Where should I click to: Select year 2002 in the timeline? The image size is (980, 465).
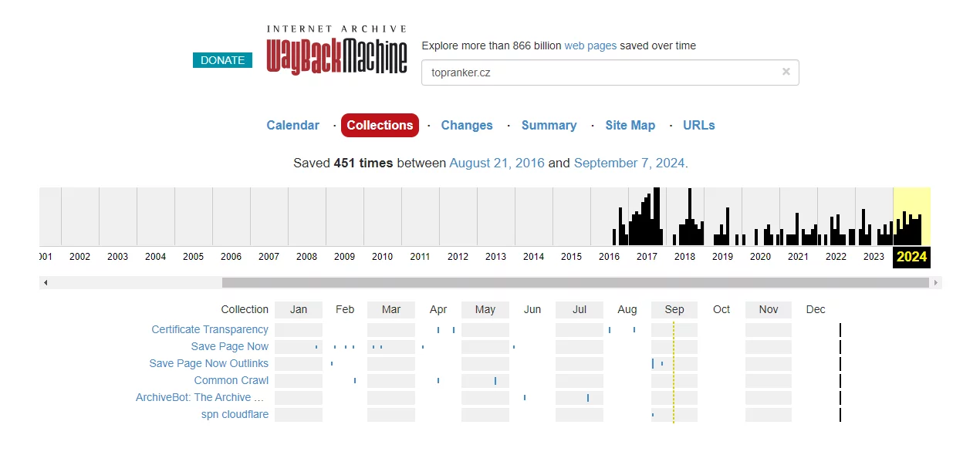click(x=79, y=257)
